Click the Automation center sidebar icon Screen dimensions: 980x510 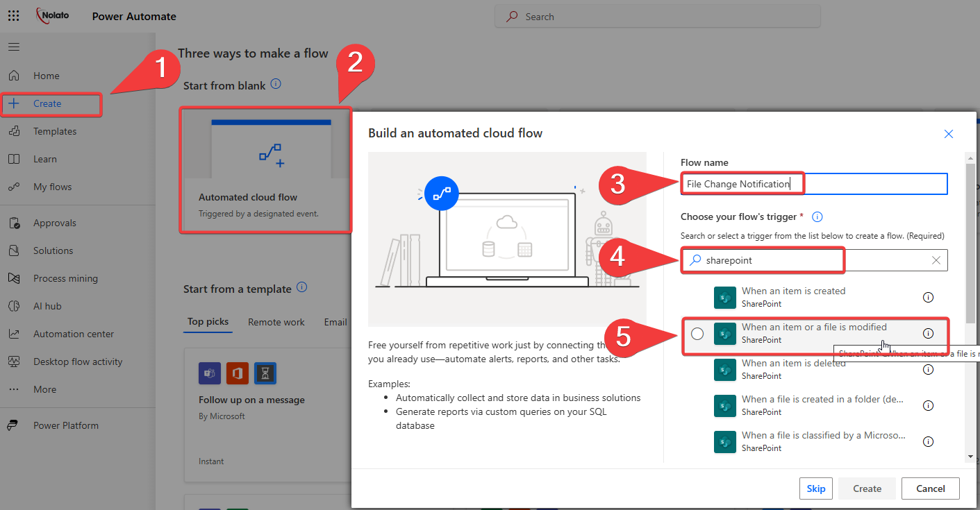click(x=14, y=334)
